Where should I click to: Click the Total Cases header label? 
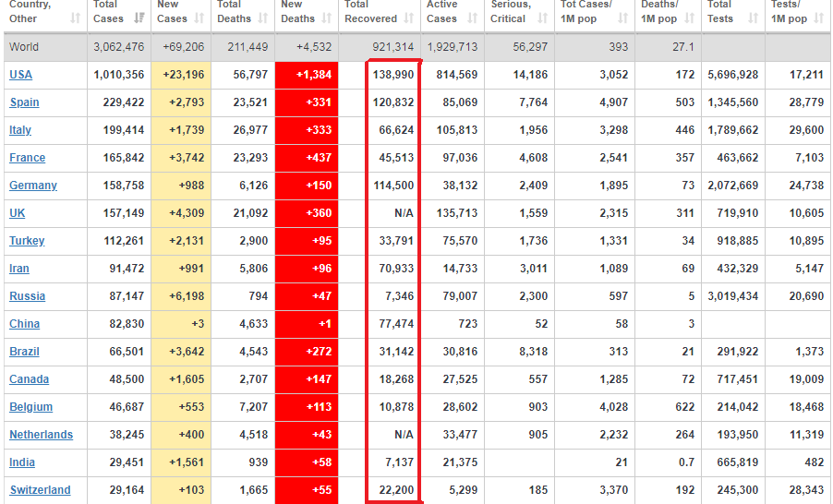(108, 11)
